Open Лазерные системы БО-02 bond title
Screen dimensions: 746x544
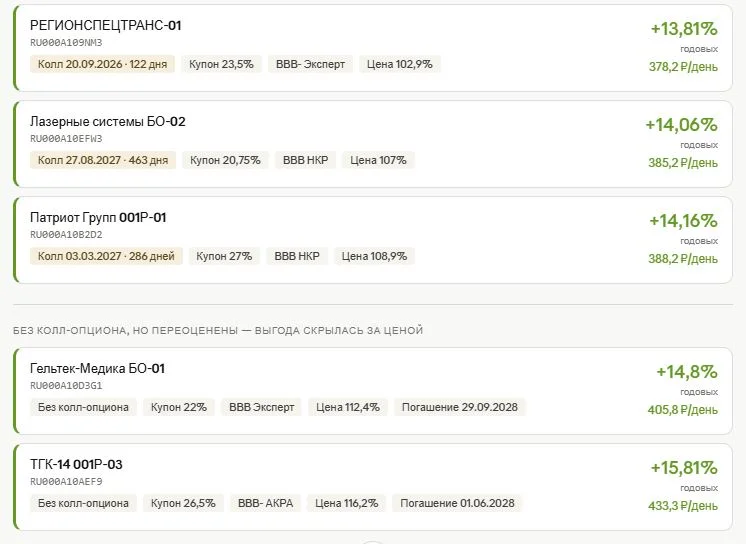(108, 121)
